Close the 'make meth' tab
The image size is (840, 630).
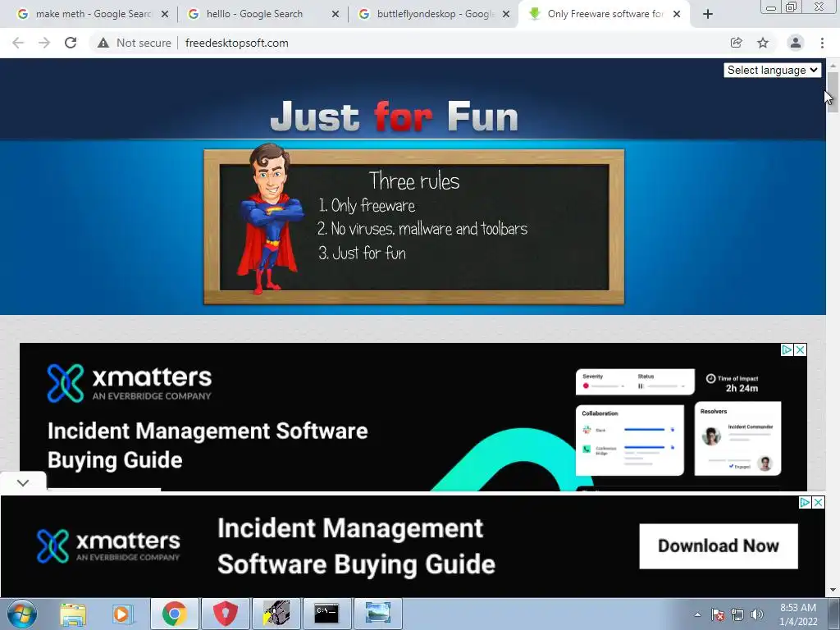coord(165,15)
